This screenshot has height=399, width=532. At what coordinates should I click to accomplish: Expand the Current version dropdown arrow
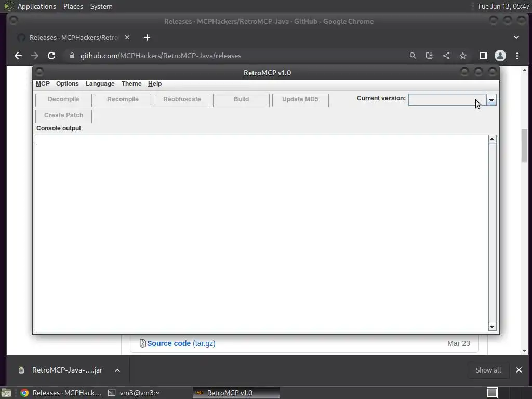pyautogui.click(x=491, y=100)
